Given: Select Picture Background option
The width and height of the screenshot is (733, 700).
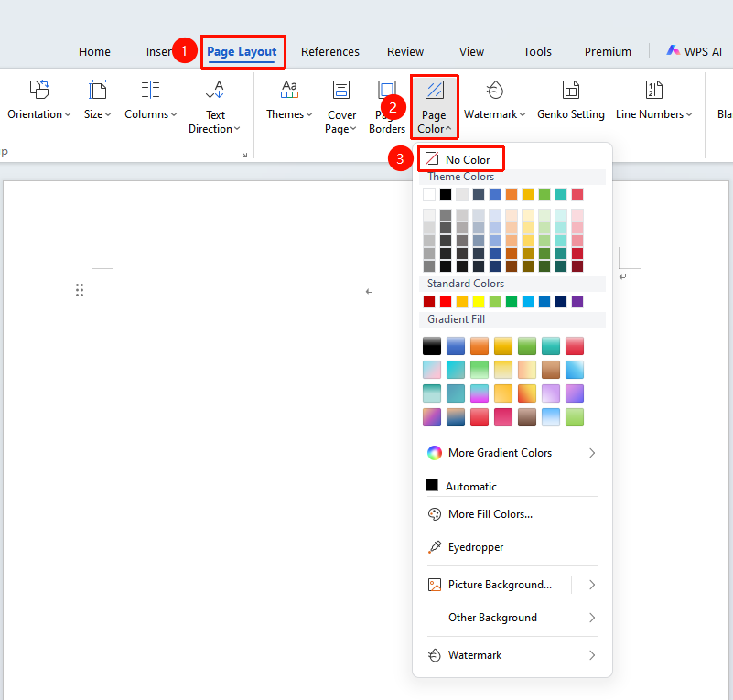Looking at the screenshot, I should pos(490,585).
